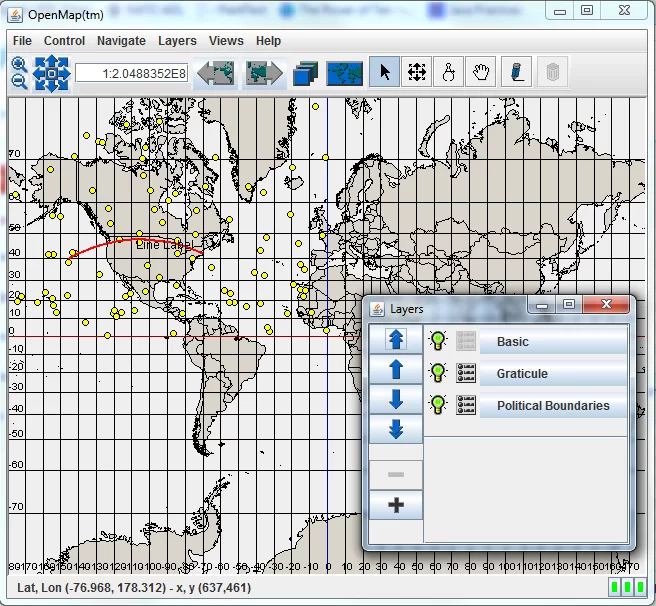Click the zoom in magnifier icon

19,64
